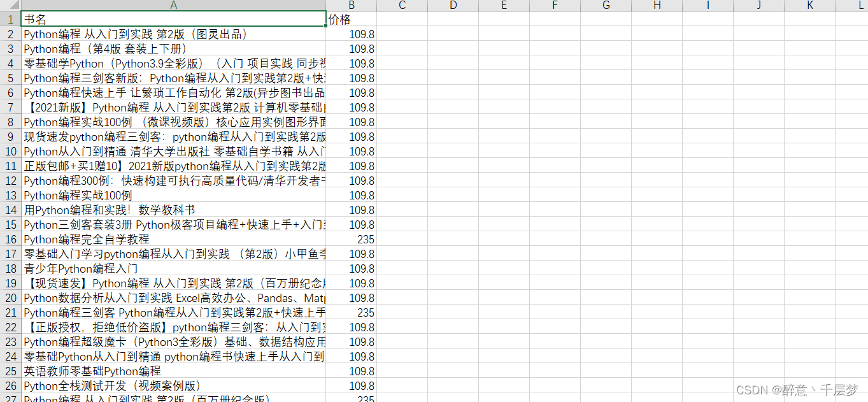Select price 235 in row 16

(x=351, y=239)
